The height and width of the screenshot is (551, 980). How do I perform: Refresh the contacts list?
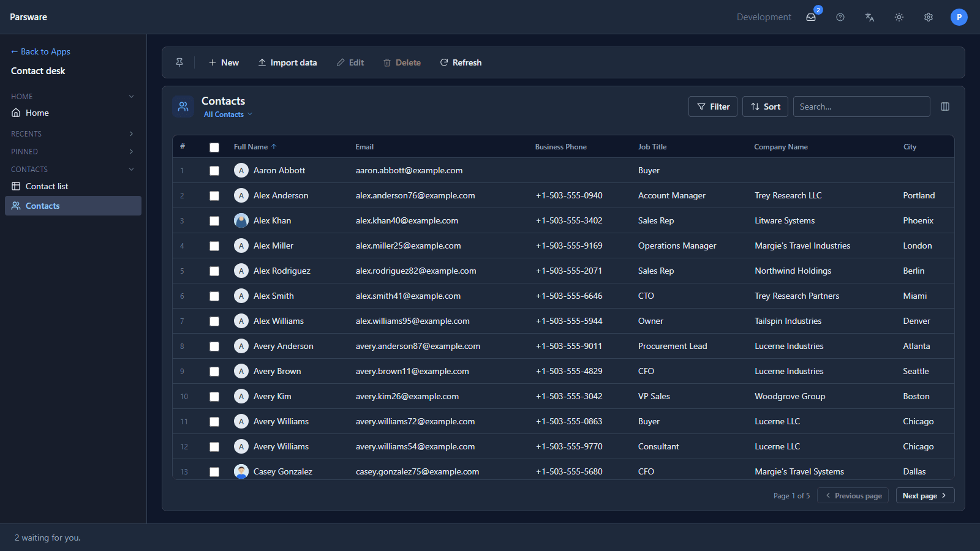(461, 62)
